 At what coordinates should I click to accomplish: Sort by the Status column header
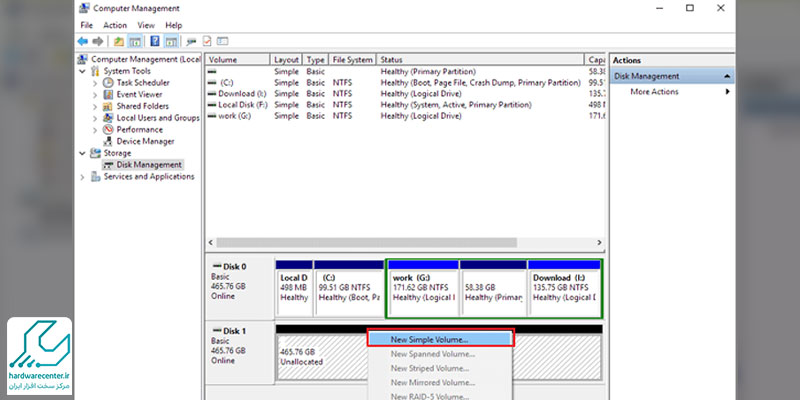480,60
